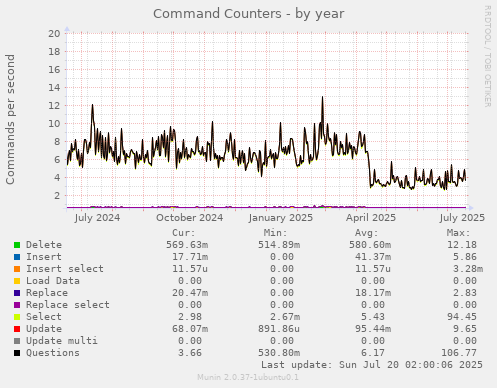Screen dimensions: 497x388
Task: Click Select max value 94.45
Action: (462, 317)
